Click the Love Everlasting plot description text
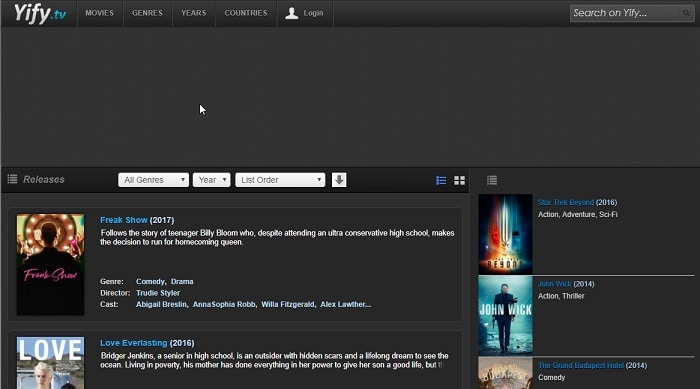Screen dimensions: 700x389 click(x=274, y=360)
